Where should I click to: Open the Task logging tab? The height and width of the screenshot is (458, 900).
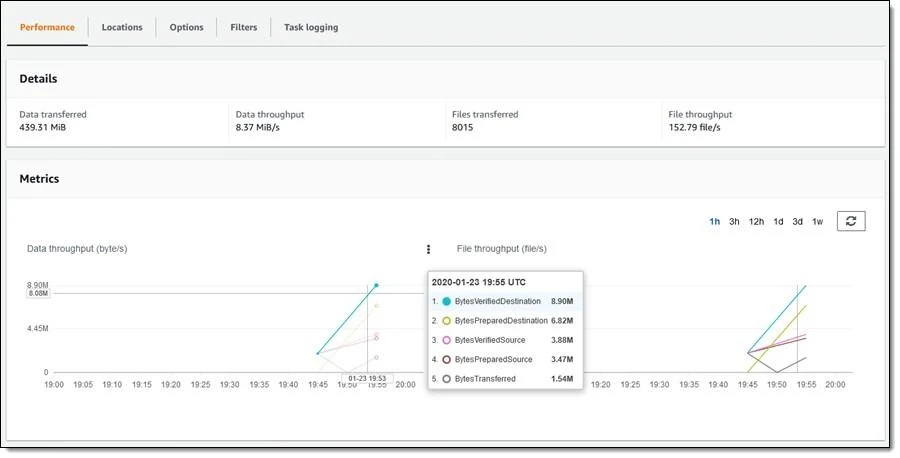point(311,27)
